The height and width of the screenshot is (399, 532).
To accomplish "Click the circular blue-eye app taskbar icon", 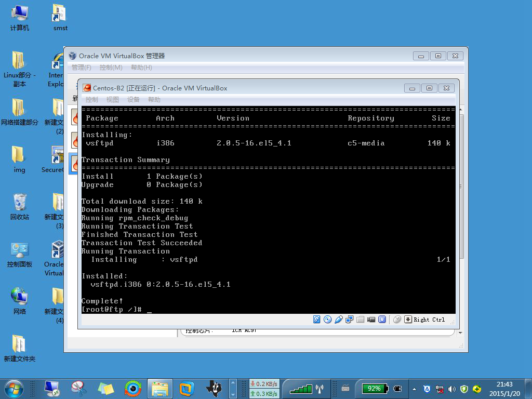I will coord(133,389).
